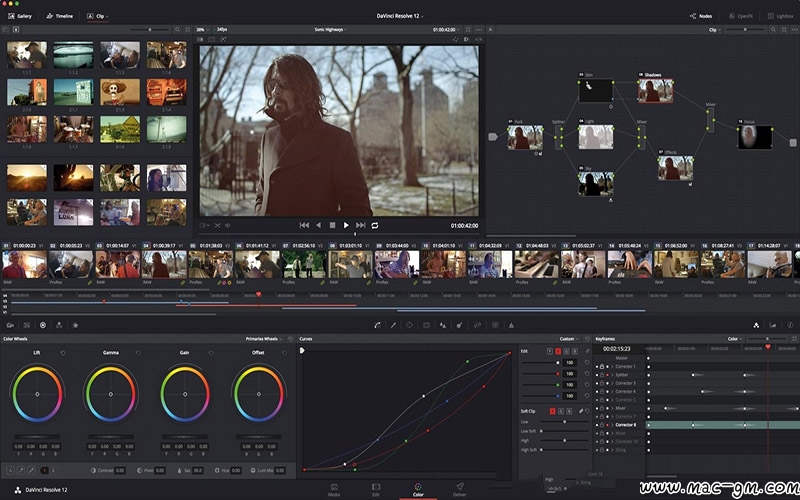This screenshot has width=800, height=500.
Task: Open the Camera Raw palette icon
Action: [10, 325]
